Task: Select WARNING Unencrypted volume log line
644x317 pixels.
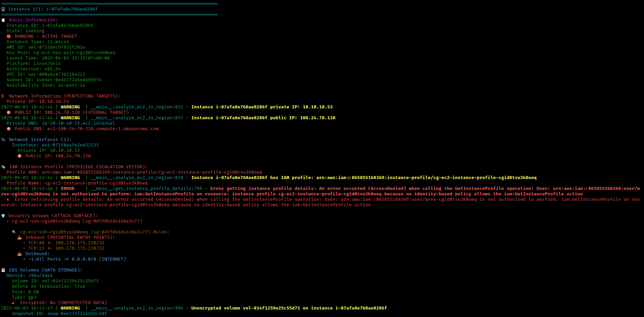Action: 194,308
